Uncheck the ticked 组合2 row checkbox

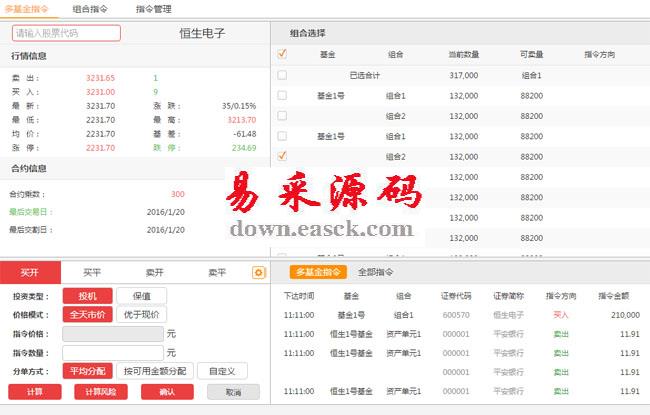[282, 156]
